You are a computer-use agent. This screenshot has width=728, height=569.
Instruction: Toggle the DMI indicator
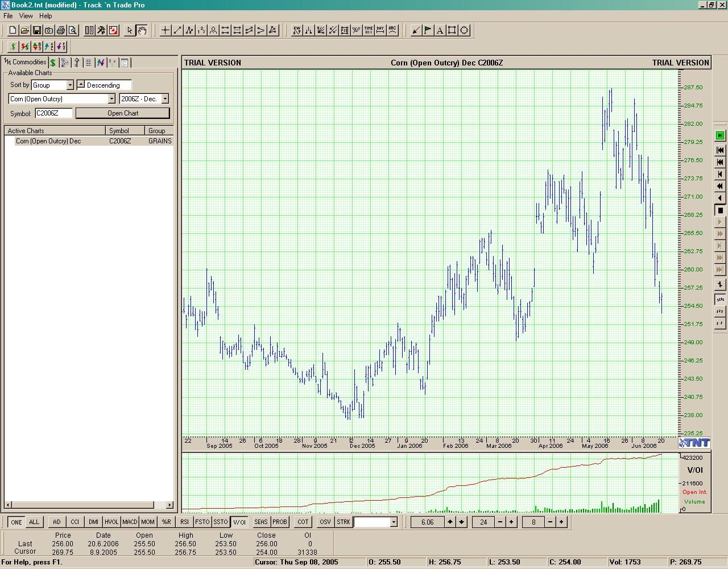[93, 522]
